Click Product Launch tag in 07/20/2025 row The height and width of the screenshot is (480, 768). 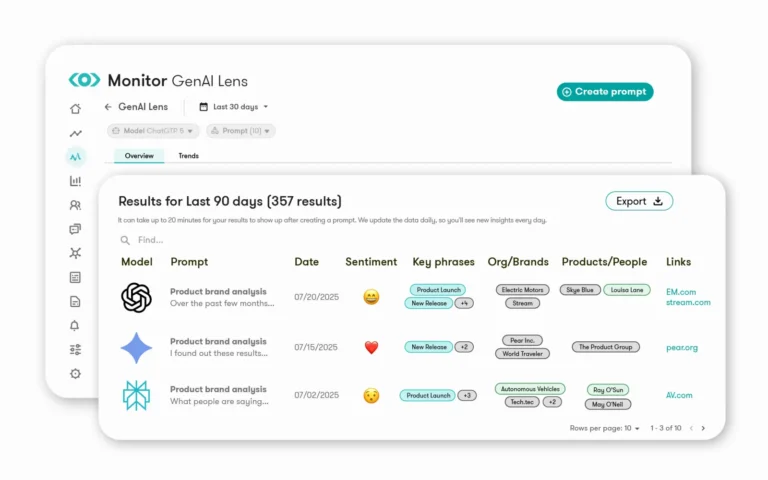coord(438,289)
